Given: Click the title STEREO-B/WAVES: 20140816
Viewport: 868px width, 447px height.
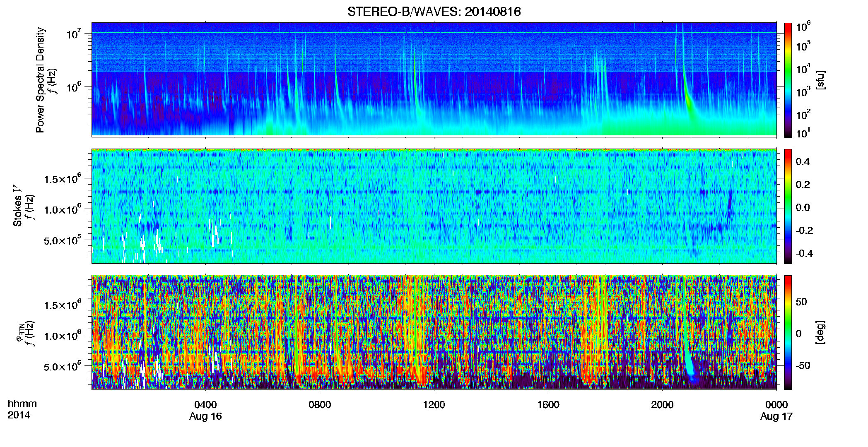Looking at the screenshot, I should (434, 12).
